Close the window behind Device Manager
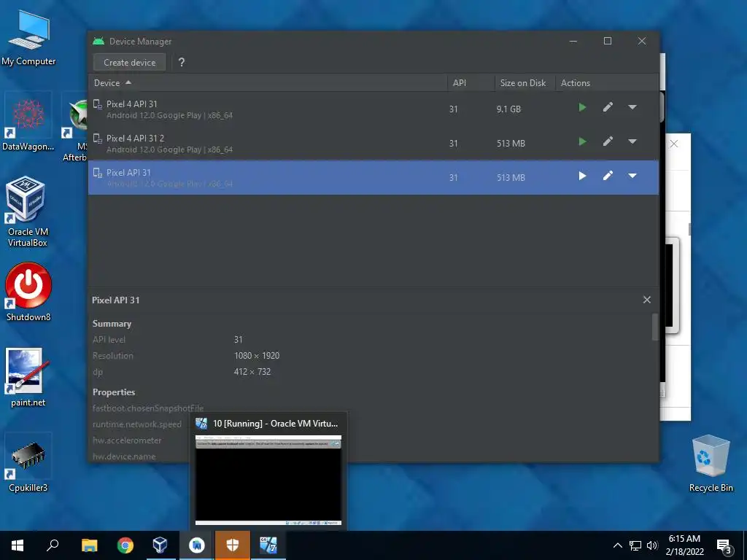The width and height of the screenshot is (747, 560). click(x=673, y=144)
